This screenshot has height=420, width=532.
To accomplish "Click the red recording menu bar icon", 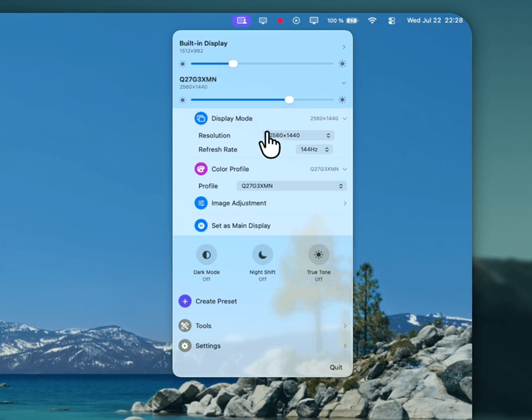I will point(280,21).
